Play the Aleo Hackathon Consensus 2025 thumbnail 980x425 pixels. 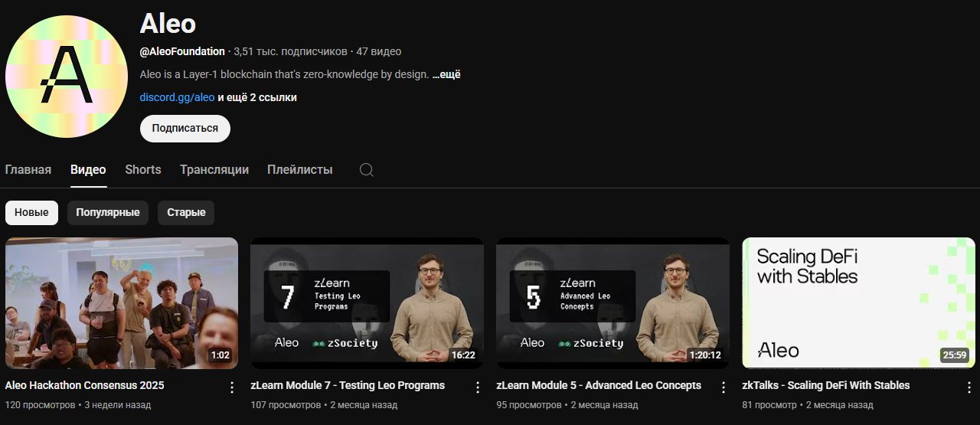click(x=122, y=303)
